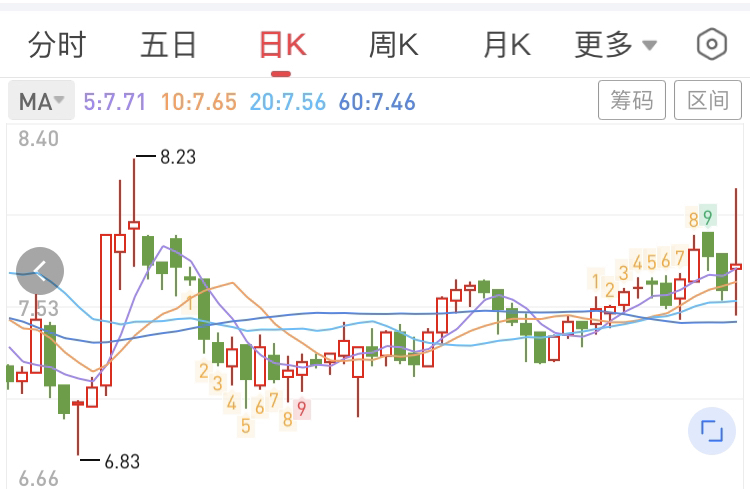Open the 月K tab
The height and width of the screenshot is (489, 750).
(x=506, y=45)
